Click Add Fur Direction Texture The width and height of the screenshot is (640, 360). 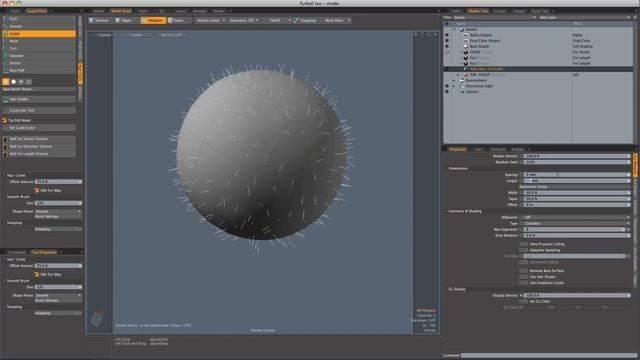(39, 146)
